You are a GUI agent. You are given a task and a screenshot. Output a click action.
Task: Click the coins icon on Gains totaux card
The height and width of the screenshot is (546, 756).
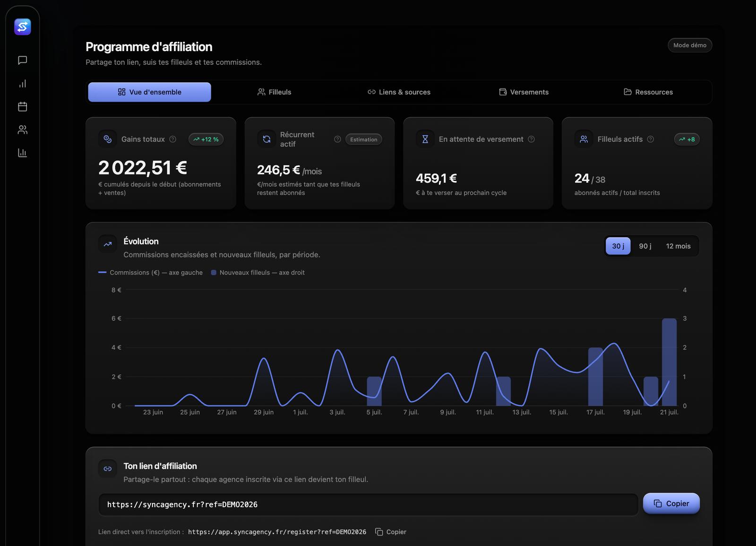[x=108, y=139]
